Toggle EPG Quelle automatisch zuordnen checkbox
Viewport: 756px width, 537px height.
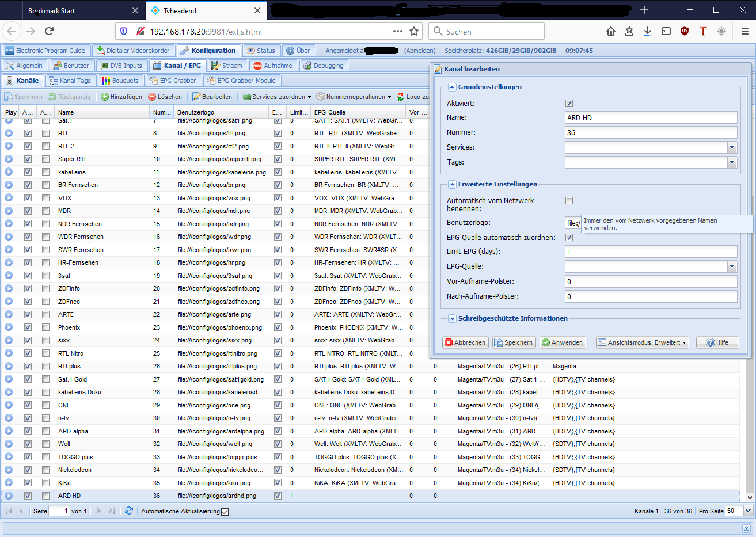point(569,237)
